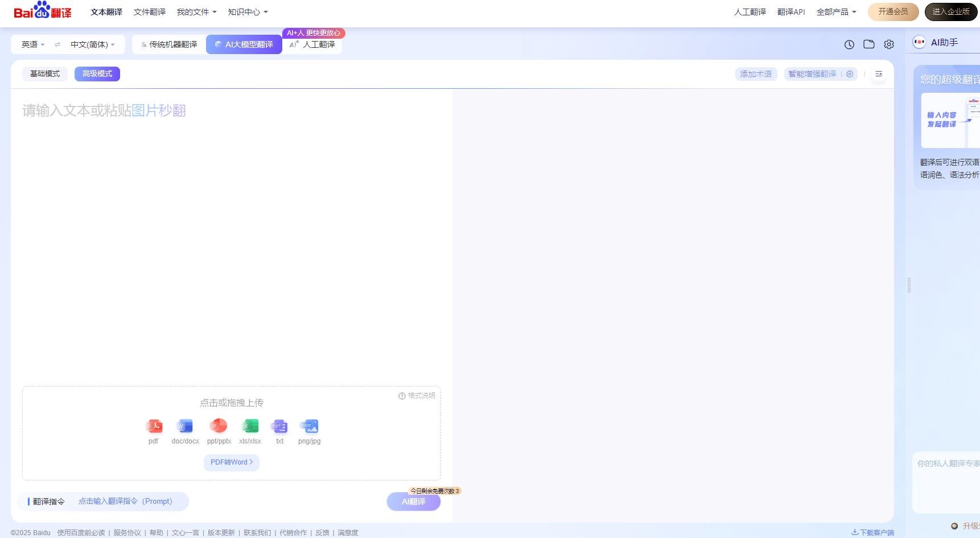This screenshot has width=980, height=538.
Task: Select AI大模型翻译 mode
Action: tap(244, 44)
